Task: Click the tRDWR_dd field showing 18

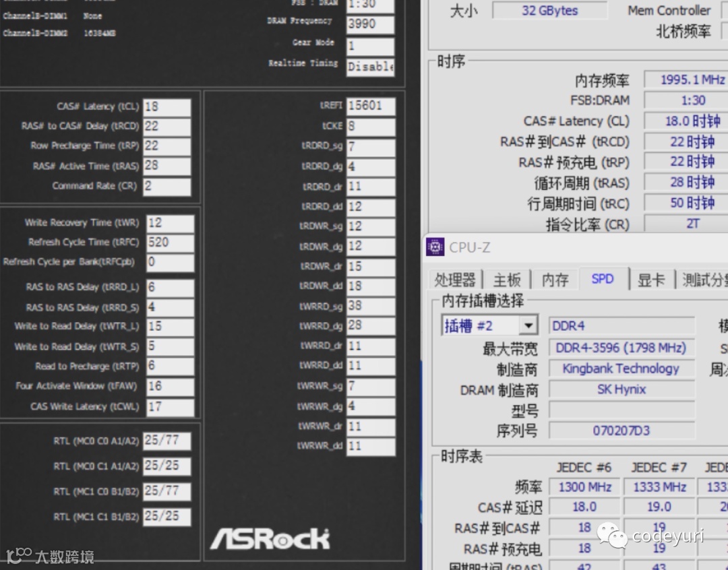Action: click(371, 287)
